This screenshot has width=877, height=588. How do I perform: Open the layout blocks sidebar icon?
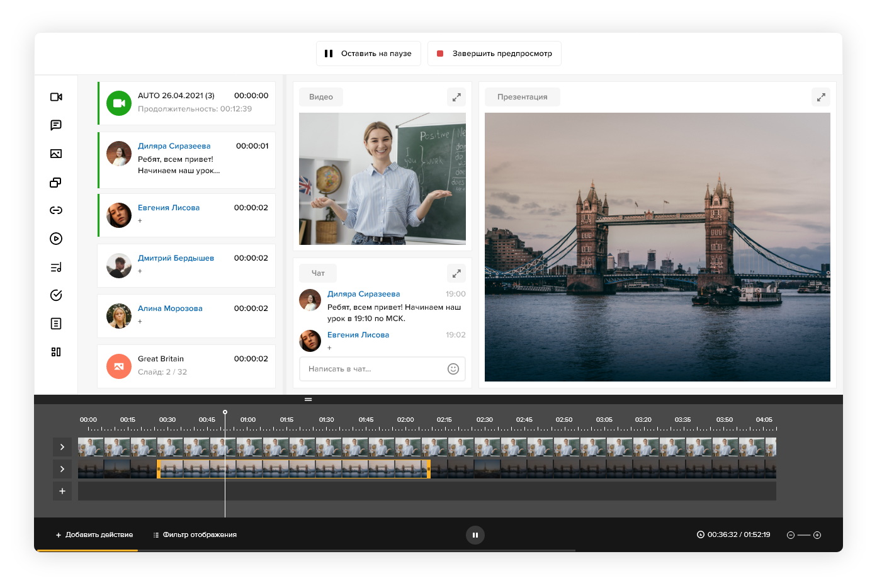pyautogui.click(x=56, y=352)
